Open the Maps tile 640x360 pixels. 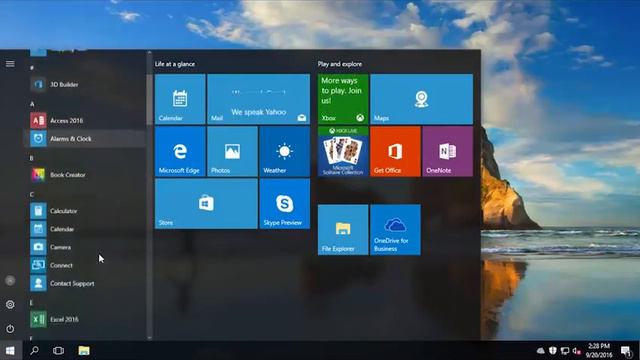coord(421,99)
